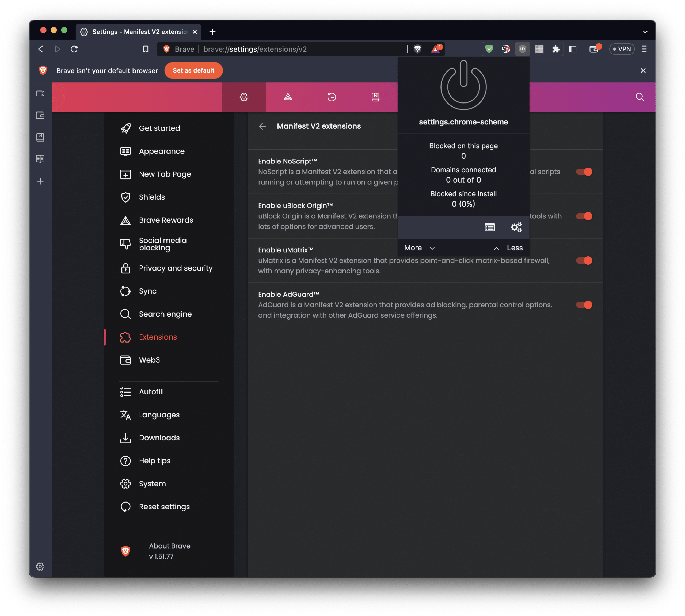This screenshot has height=616, width=685.
Task: Open the uBlock Origin logger icon
Action: 490,227
